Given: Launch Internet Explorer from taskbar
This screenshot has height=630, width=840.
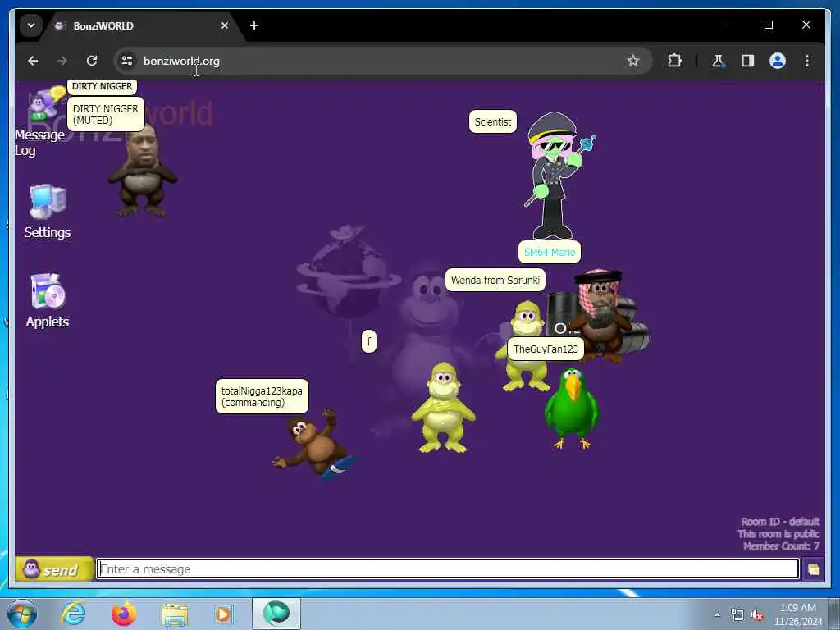Looking at the screenshot, I should (73, 614).
